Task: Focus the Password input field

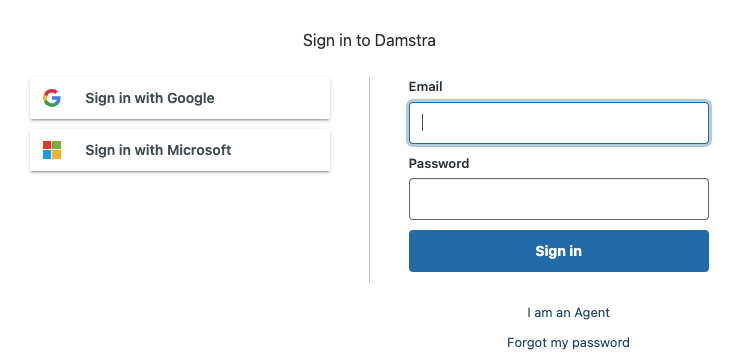Action: tap(559, 199)
